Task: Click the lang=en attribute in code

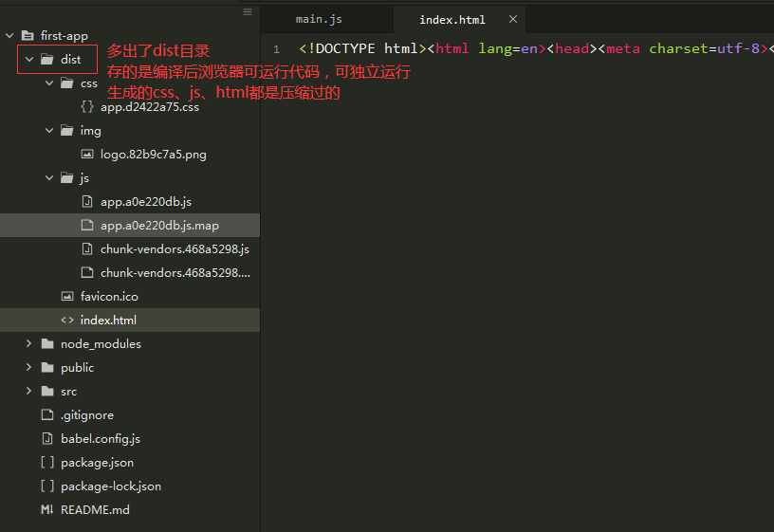Action: coord(508,48)
